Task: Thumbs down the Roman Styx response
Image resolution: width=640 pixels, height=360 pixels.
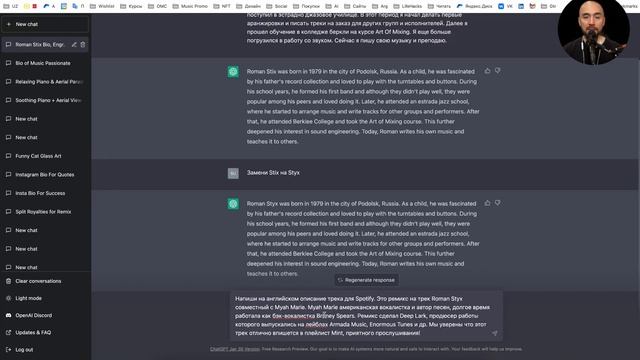Action: pyautogui.click(x=498, y=203)
